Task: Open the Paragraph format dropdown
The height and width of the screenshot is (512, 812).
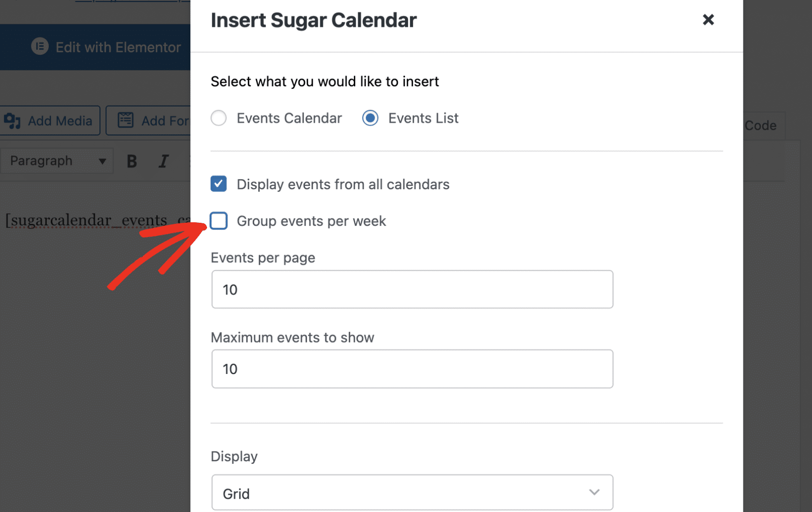Action: tap(57, 161)
